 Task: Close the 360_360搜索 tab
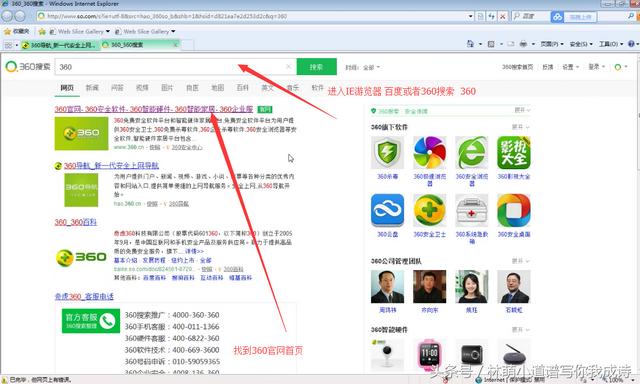[176, 44]
